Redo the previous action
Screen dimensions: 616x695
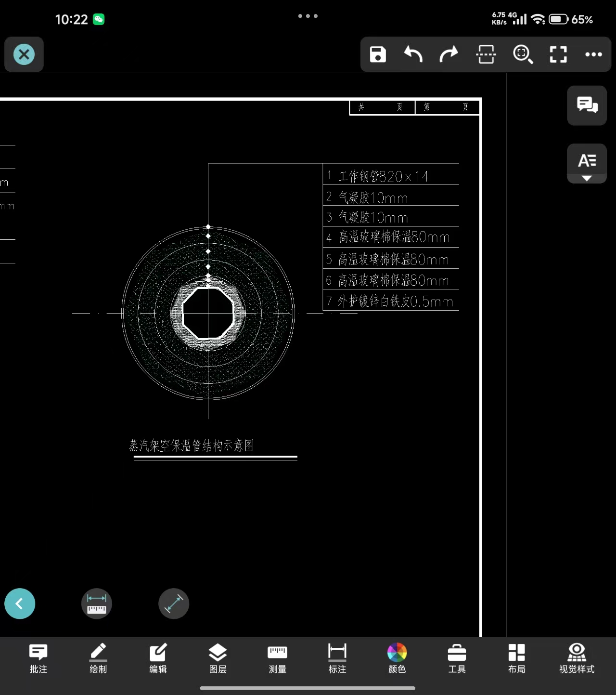[x=449, y=54]
